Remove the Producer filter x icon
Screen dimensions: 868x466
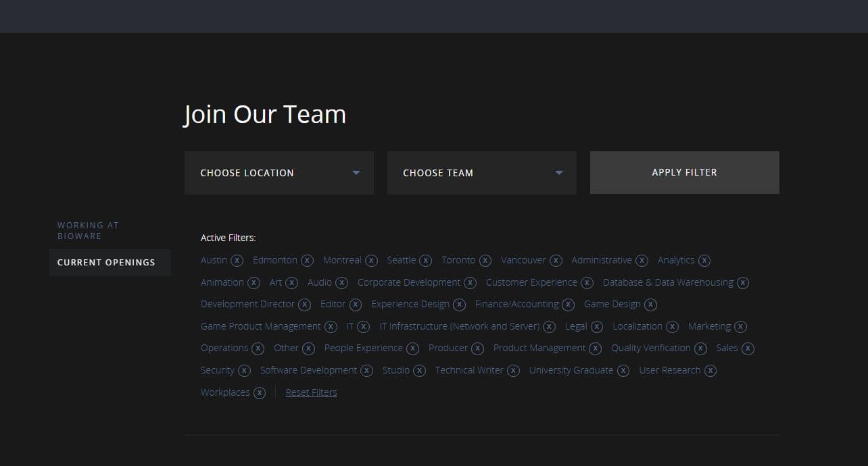tap(477, 348)
